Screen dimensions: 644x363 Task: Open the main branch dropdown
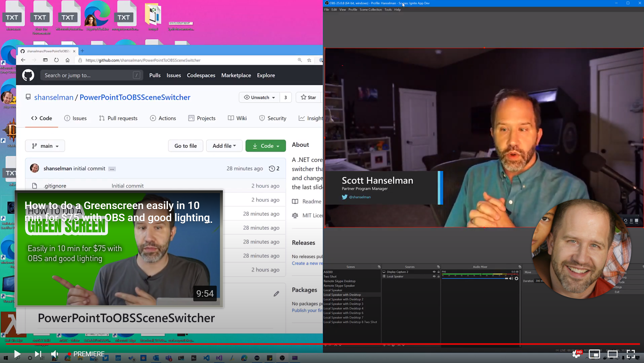tap(45, 146)
